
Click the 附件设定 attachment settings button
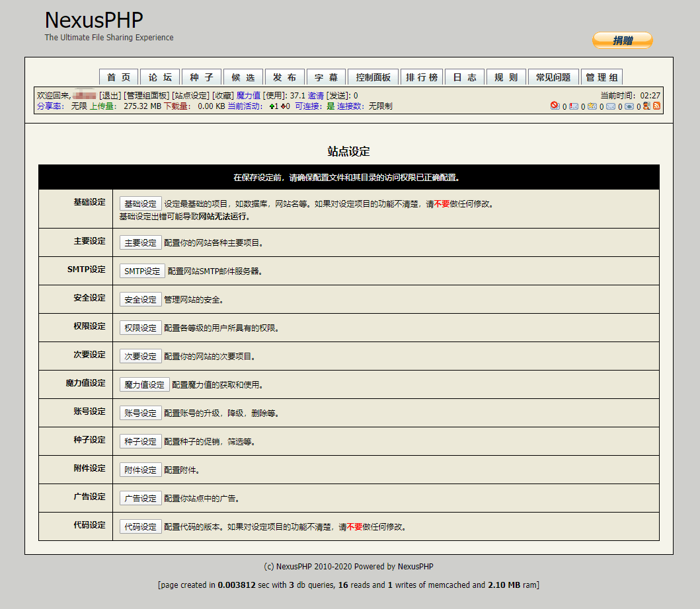pos(140,470)
